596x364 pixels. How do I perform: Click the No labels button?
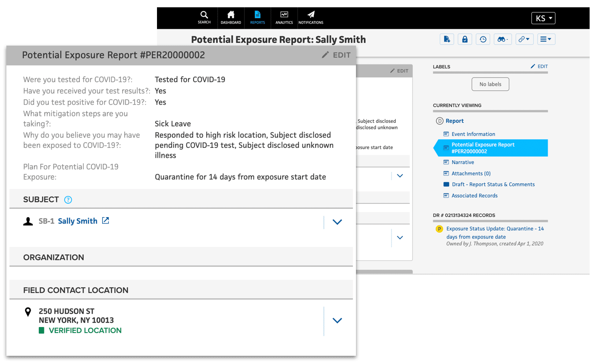click(x=490, y=84)
